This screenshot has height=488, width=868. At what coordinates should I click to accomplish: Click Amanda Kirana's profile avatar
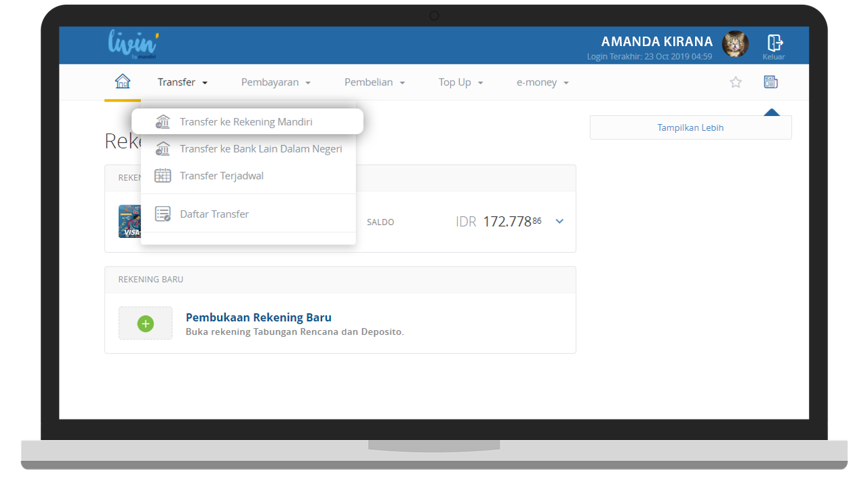pyautogui.click(x=735, y=45)
